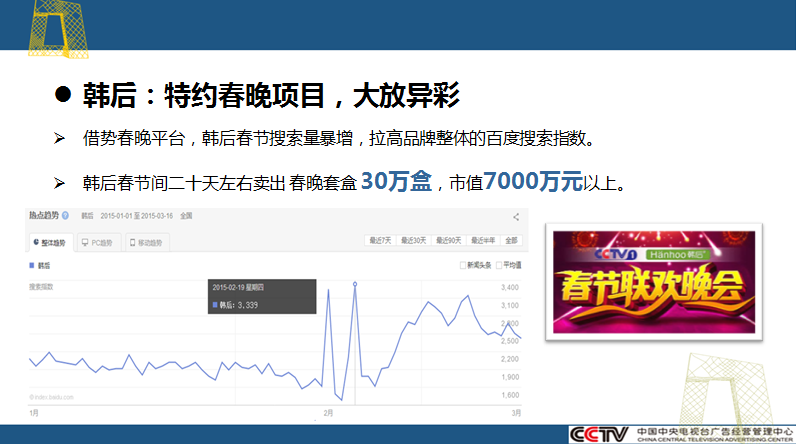
Task: Click the CCTV logo in the footer
Action: [600, 434]
